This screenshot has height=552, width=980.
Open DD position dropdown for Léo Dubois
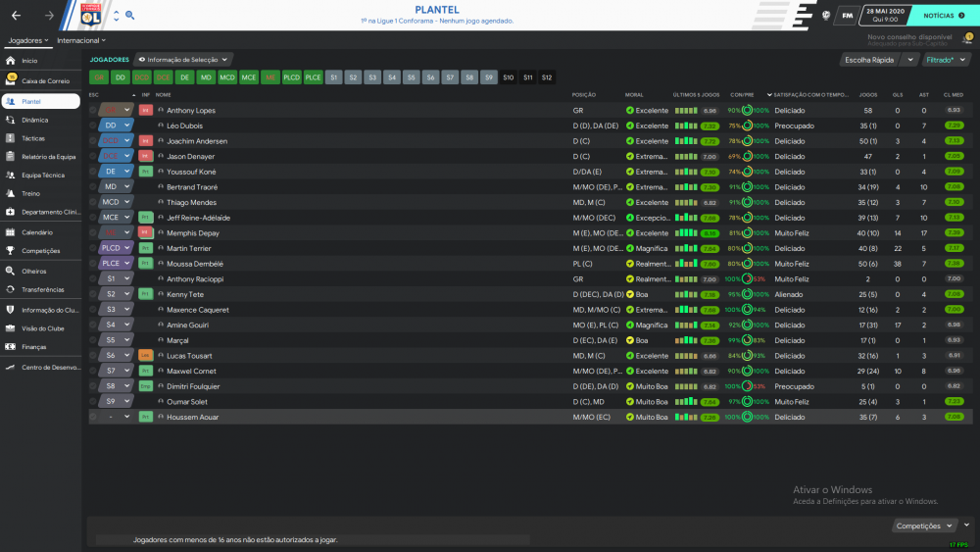click(x=116, y=125)
